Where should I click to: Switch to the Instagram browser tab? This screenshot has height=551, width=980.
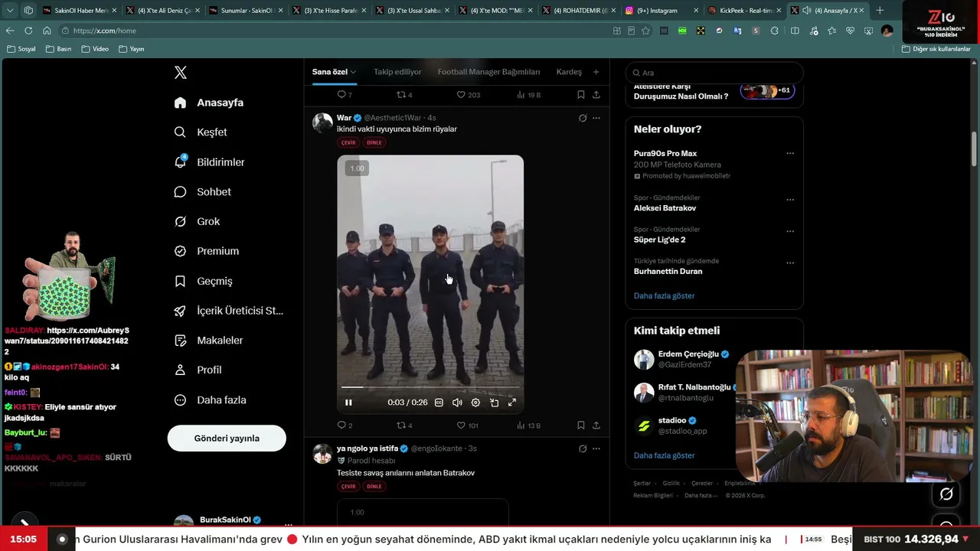coord(658,11)
